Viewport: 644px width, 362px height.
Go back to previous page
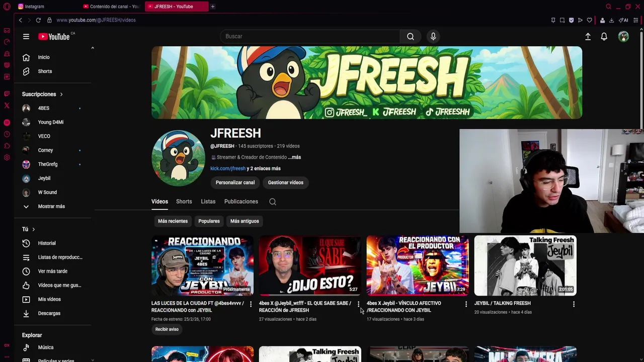20,20
